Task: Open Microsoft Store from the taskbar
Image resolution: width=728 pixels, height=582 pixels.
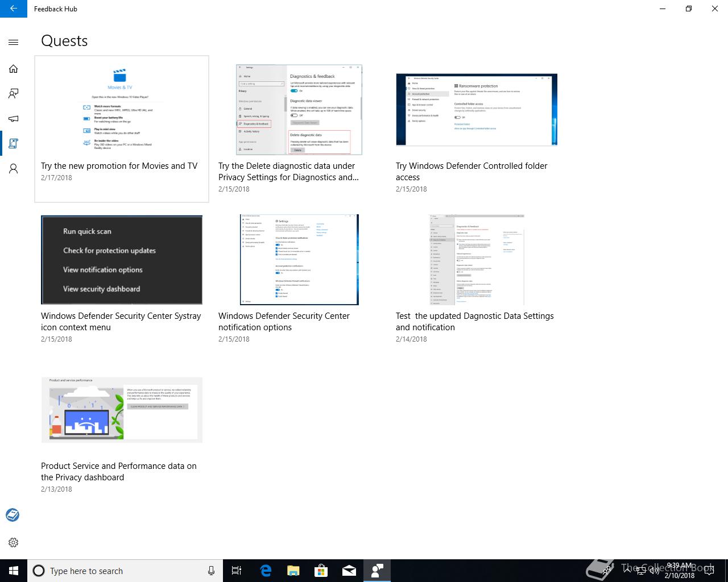Action: [x=321, y=571]
